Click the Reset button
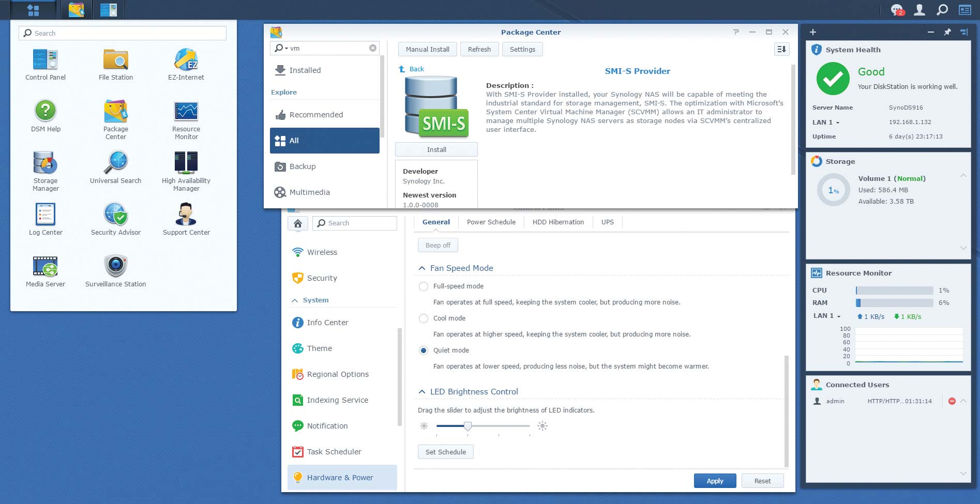This screenshot has height=504, width=980. 762,481
